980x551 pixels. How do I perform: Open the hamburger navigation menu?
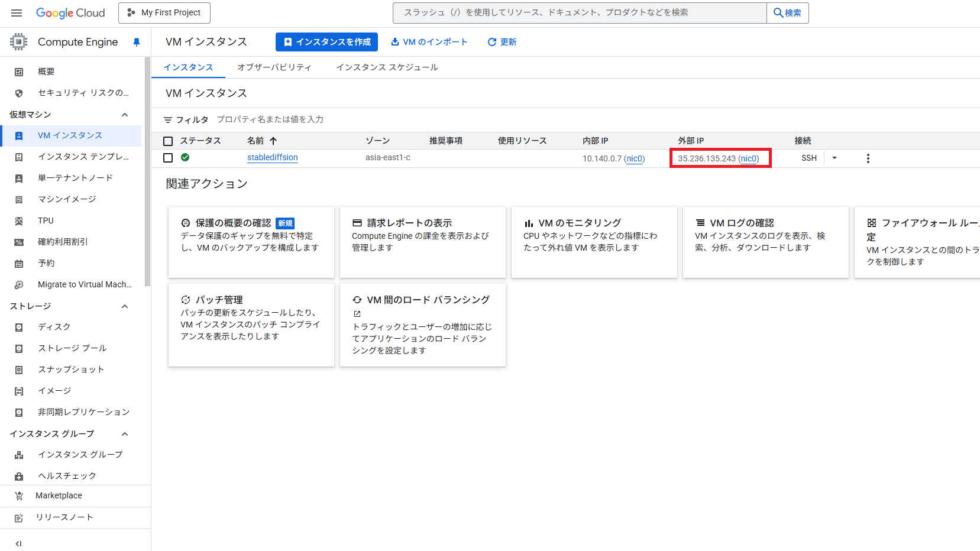(17, 12)
